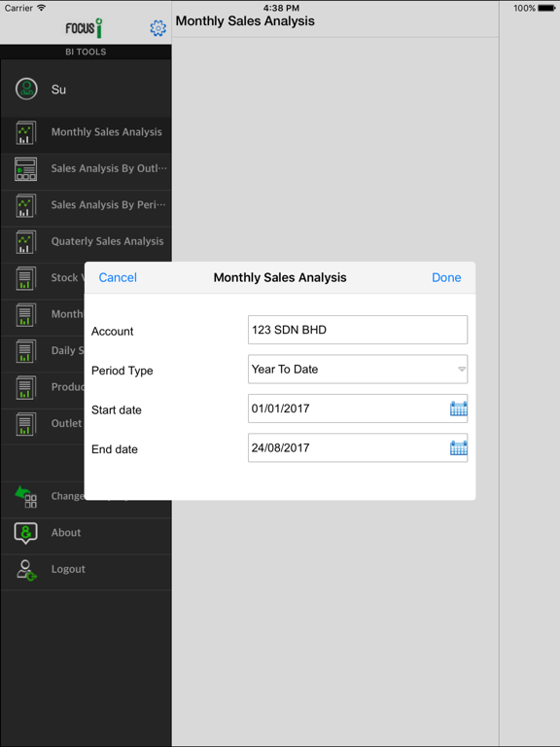
Task: Open the Daily sales sidebar entry
Action: click(x=43, y=351)
